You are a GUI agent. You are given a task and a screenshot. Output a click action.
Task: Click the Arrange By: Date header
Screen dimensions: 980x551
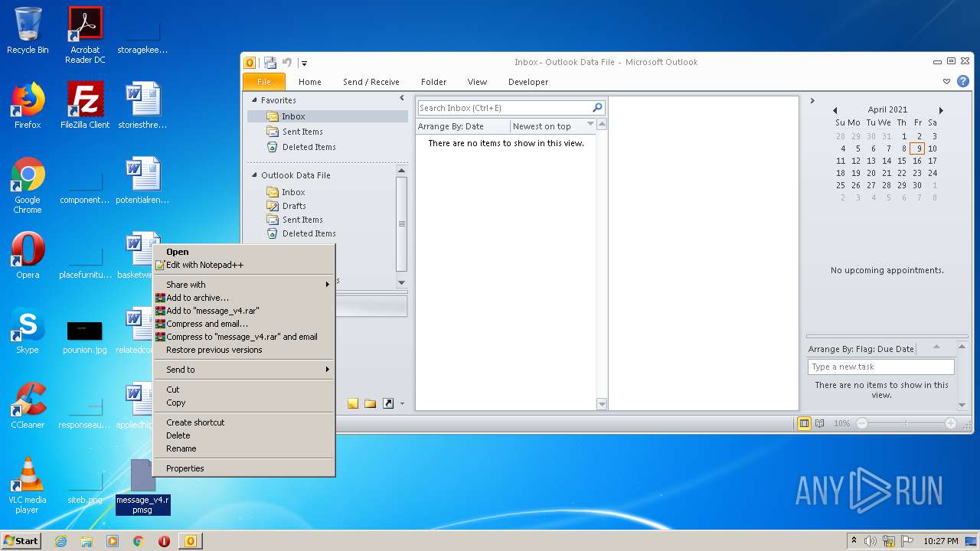click(x=462, y=126)
